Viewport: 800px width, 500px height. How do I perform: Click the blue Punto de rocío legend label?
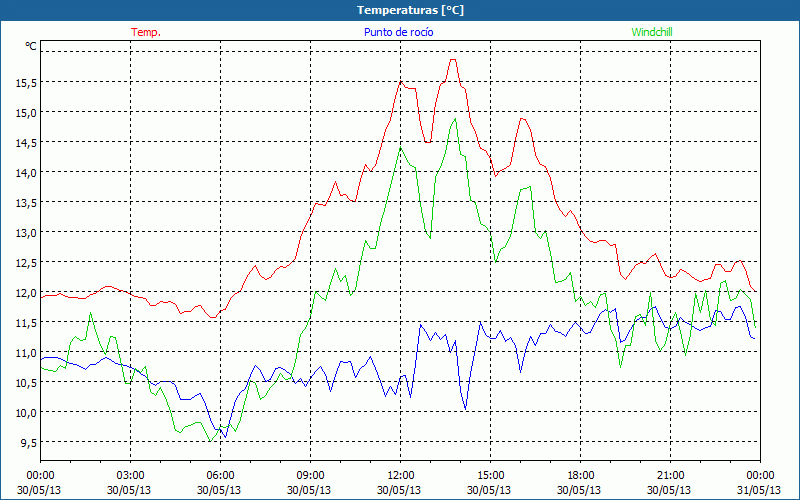tap(398, 32)
